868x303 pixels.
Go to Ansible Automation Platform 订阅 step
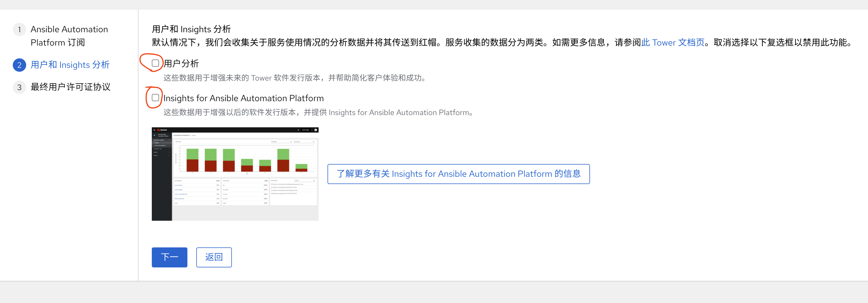tap(69, 36)
